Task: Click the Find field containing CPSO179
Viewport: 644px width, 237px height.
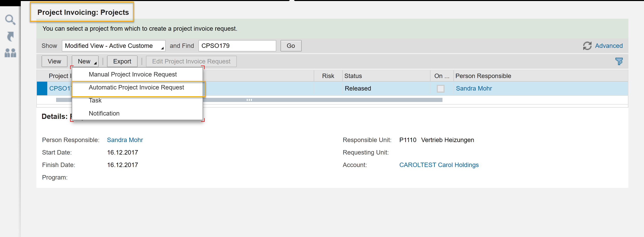Action: [x=237, y=46]
